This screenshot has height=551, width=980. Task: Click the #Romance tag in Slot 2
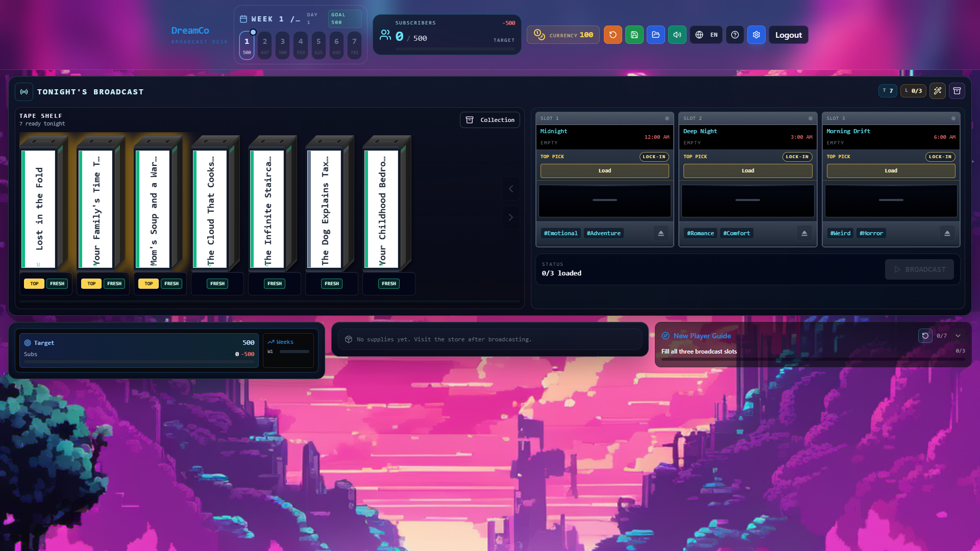(700, 233)
